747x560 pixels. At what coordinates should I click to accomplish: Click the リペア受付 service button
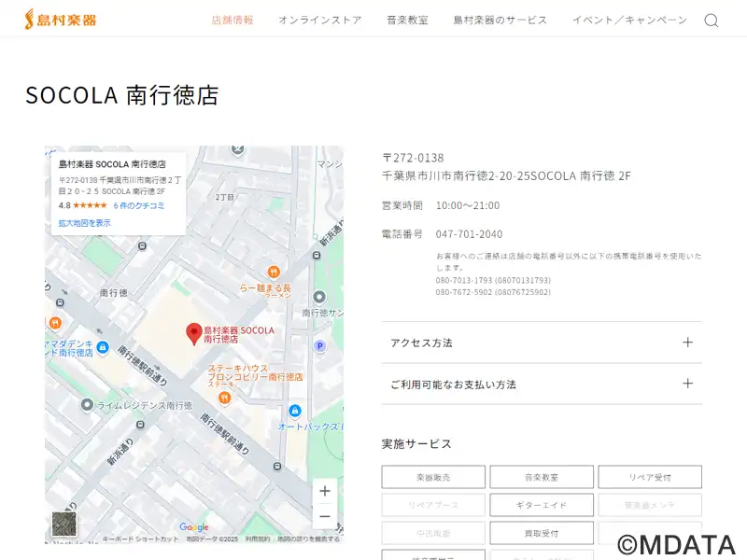tap(650, 477)
